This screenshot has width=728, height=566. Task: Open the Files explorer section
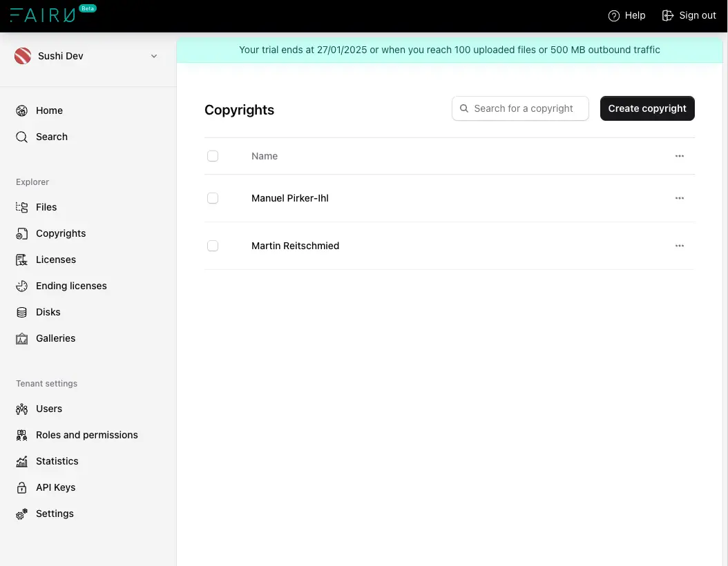point(46,207)
